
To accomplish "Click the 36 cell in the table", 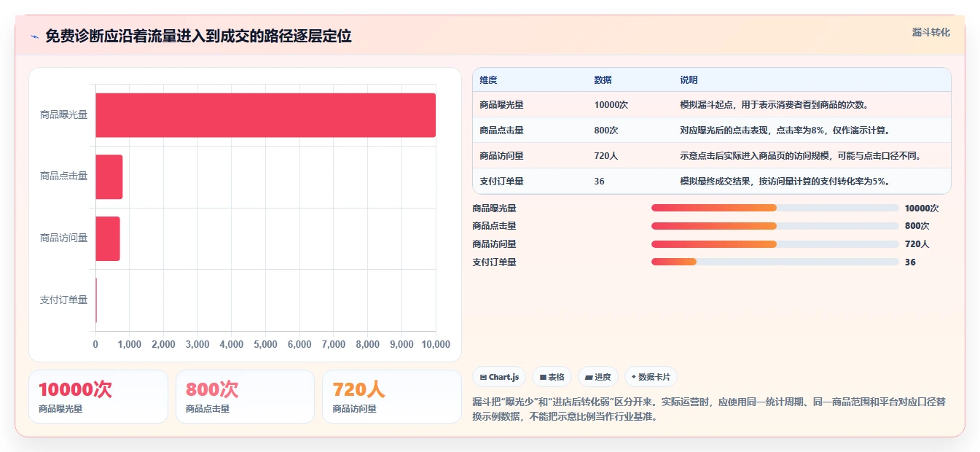I will pos(599,182).
